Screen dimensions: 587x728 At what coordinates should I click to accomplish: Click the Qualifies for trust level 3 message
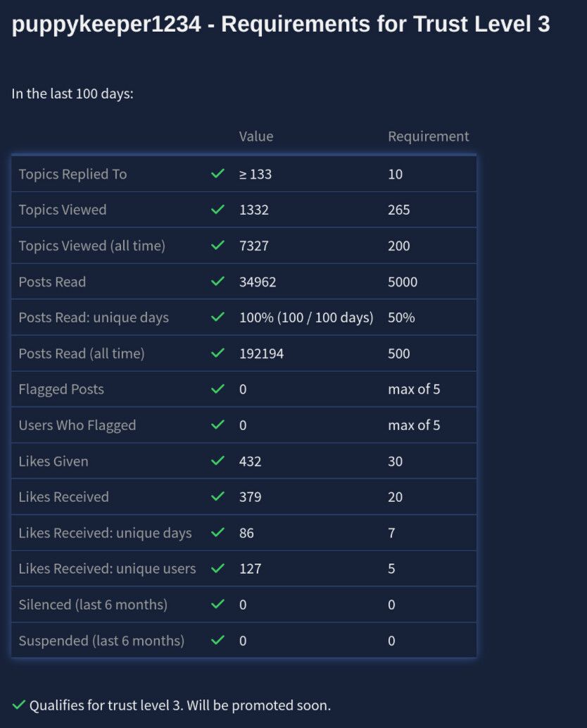(x=179, y=705)
